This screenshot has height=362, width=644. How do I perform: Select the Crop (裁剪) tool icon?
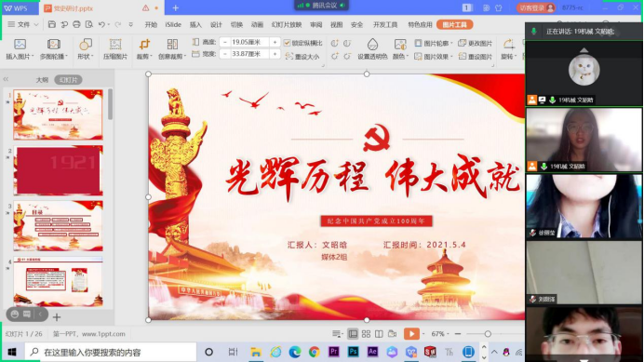[x=144, y=45]
